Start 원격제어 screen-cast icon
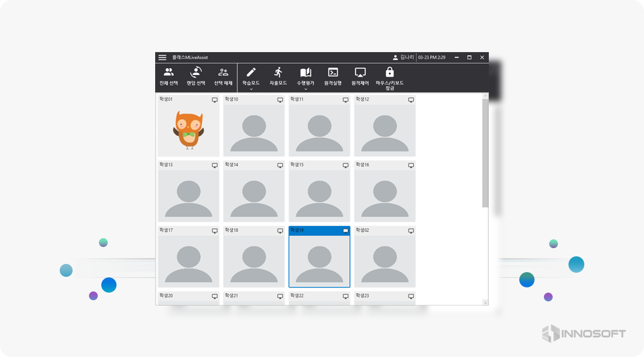Viewport: 644px width, 357px height. 360,73
